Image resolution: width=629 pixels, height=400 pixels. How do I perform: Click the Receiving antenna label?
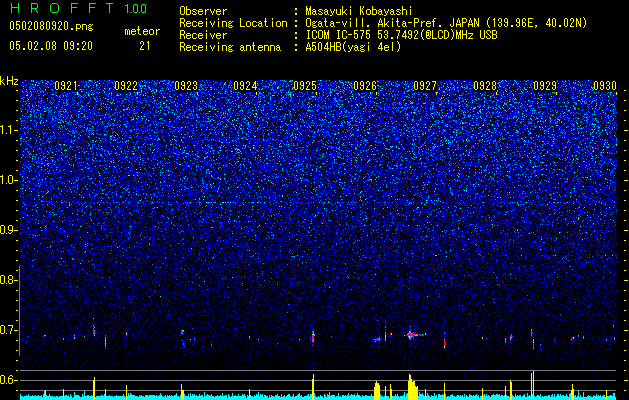(x=230, y=47)
